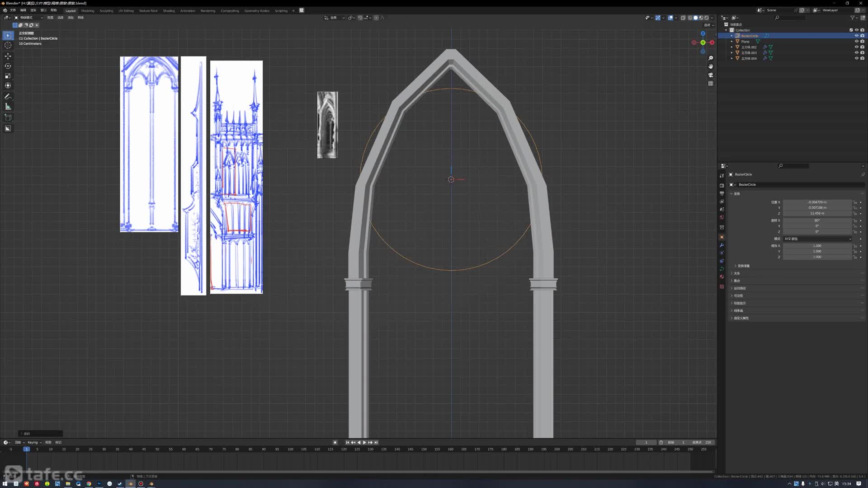Collapse the Collection tree item
The image size is (868, 488).
726,30
